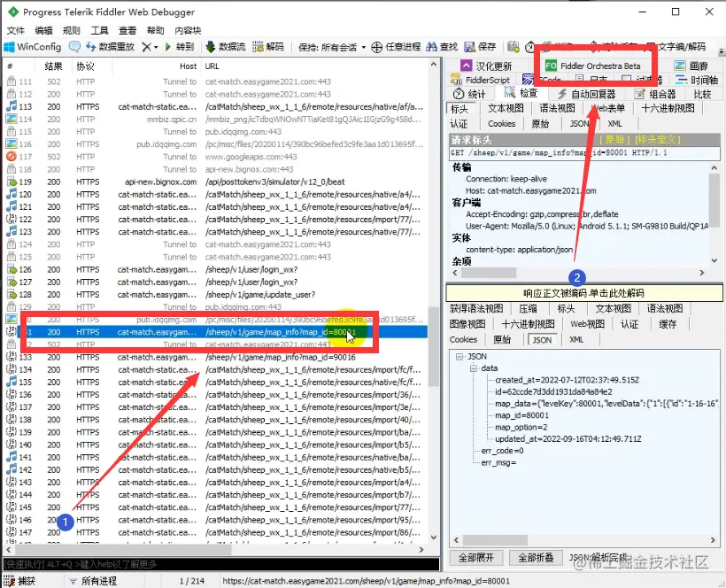Select session 133 map_info?map_id=90016
Viewport: 726px width, 588px height.
click(216, 357)
